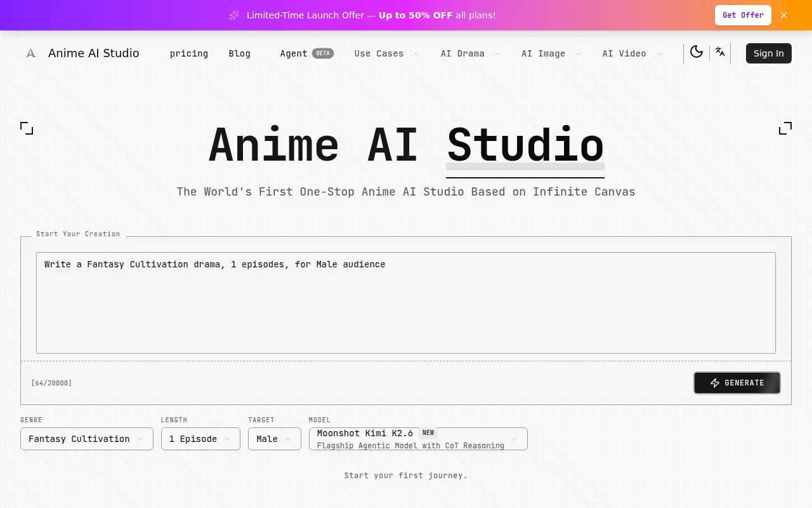
Task: Click the sparkle icon in the offer banner
Action: [234, 15]
